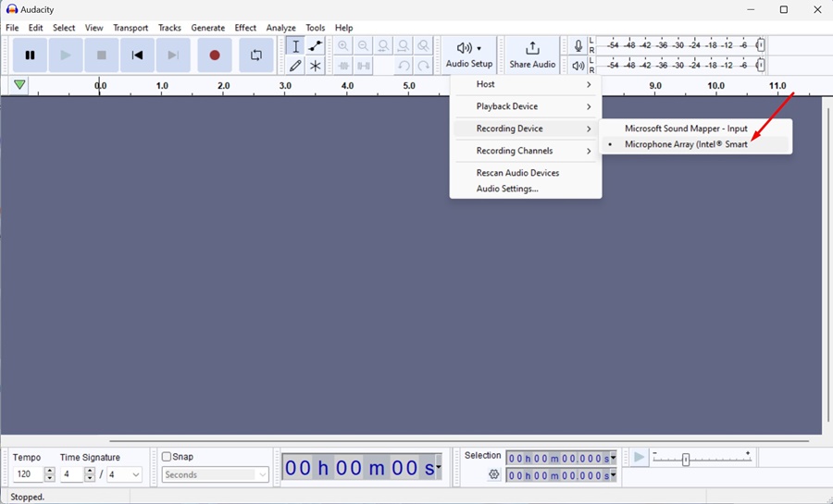Expand the Recording Channels submenu
This screenshot has height=504, width=833.
pyautogui.click(x=526, y=152)
